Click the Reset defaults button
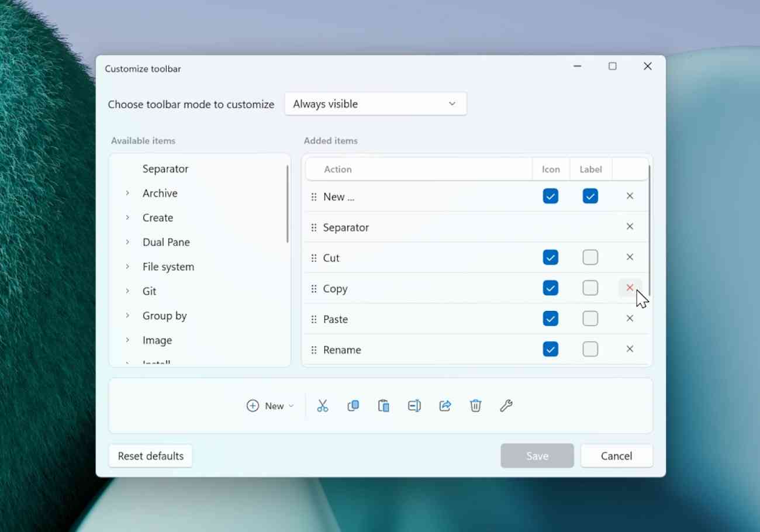Image resolution: width=760 pixels, height=532 pixels. click(150, 455)
